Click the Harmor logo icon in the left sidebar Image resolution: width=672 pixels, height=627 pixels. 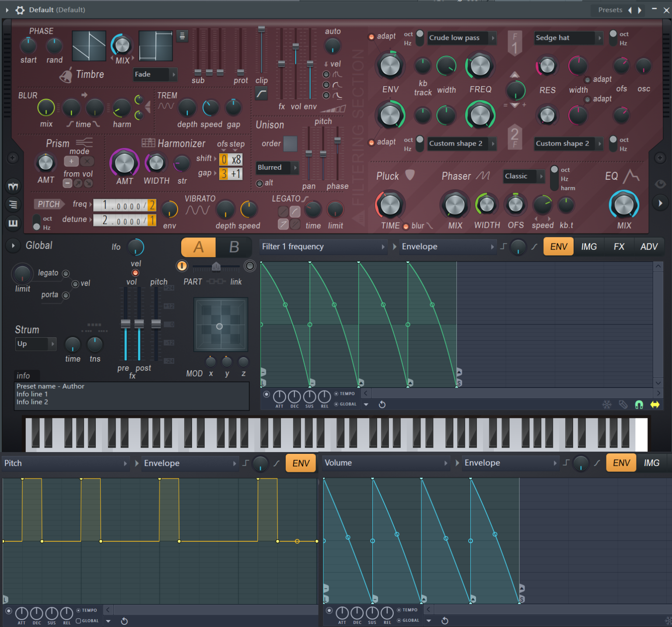[x=13, y=186]
